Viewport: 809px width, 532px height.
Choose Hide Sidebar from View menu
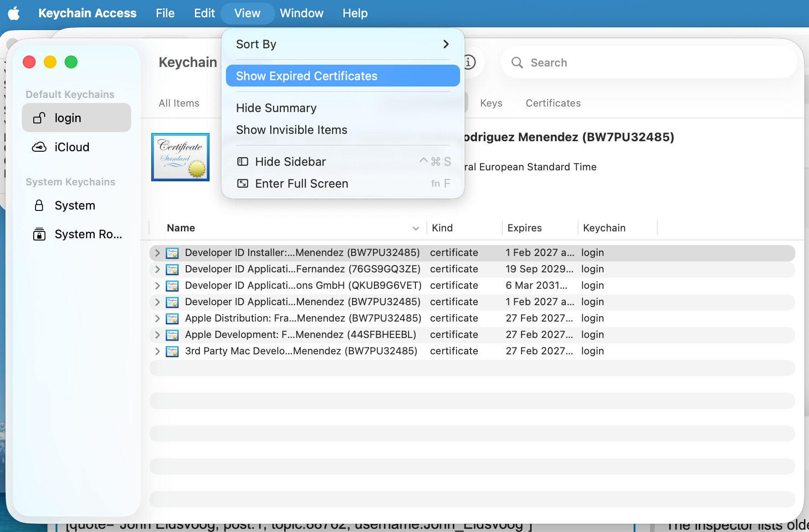(343, 162)
